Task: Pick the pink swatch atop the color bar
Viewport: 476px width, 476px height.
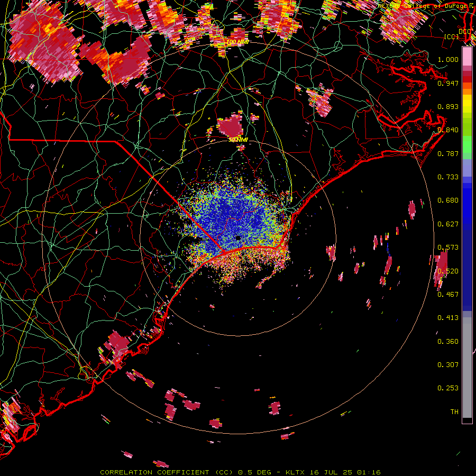Action: coord(467,57)
